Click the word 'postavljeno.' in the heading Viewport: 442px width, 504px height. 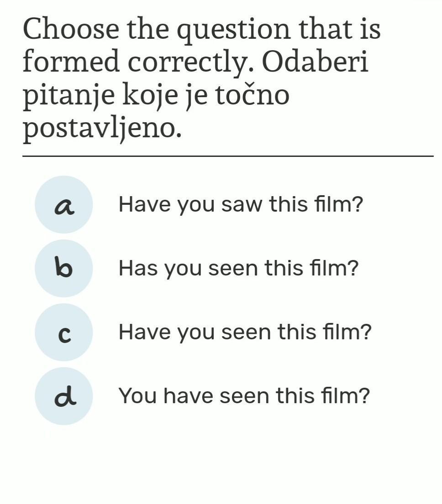click(x=102, y=129)
